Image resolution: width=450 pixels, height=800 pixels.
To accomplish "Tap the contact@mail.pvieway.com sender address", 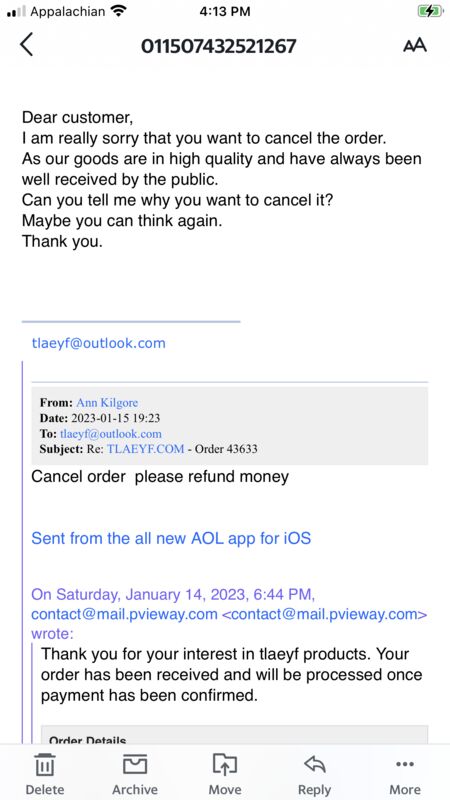I will pyautogui.click(x=124, y=614).
